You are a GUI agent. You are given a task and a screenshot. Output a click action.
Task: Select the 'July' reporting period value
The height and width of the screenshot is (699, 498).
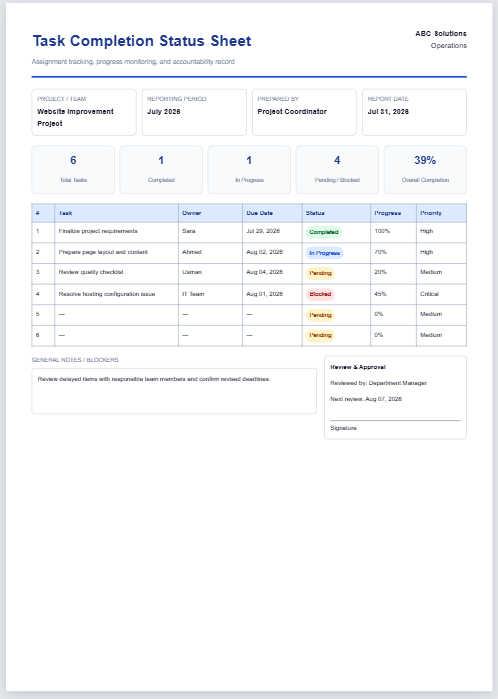click(x=164, y=111)
